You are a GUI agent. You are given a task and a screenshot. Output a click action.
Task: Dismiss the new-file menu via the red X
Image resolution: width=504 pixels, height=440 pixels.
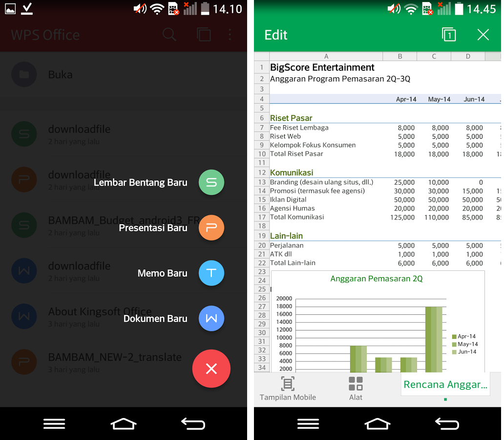[x=211, y=369]
